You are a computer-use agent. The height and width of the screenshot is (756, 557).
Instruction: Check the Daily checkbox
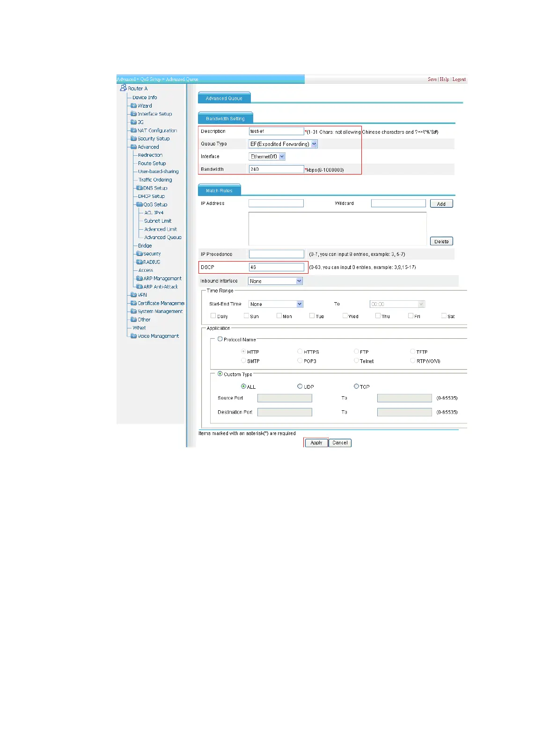[213, 316]
